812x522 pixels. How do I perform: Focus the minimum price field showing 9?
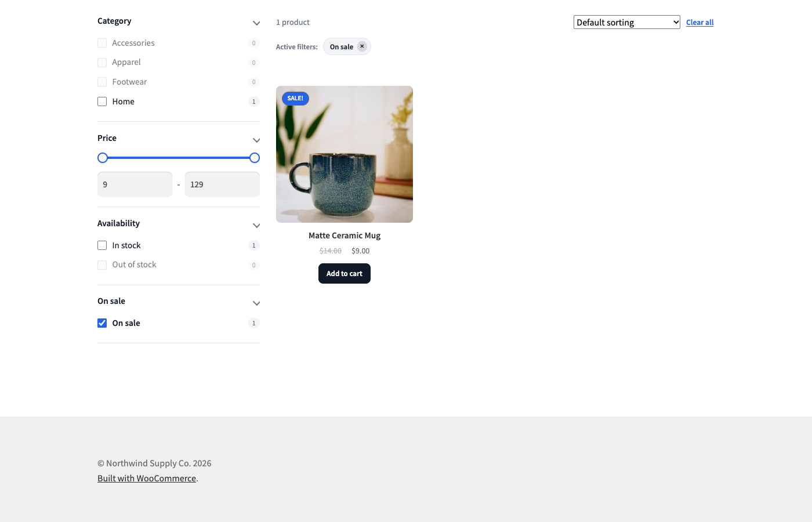coord(135,184)
